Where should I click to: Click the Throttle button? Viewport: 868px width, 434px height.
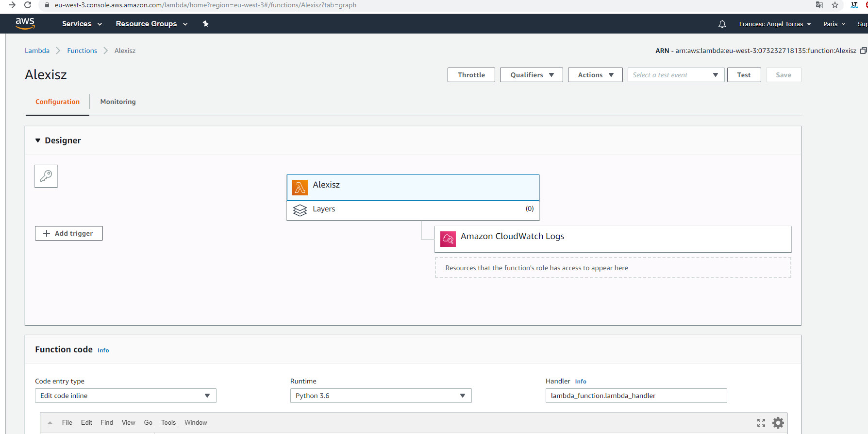coord(471,75)
